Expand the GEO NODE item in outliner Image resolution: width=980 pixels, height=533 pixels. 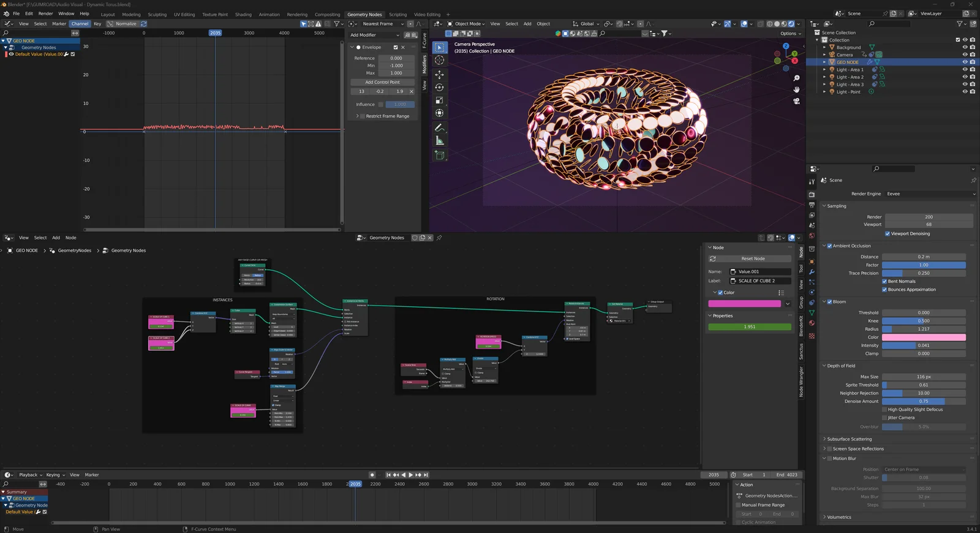824,62
